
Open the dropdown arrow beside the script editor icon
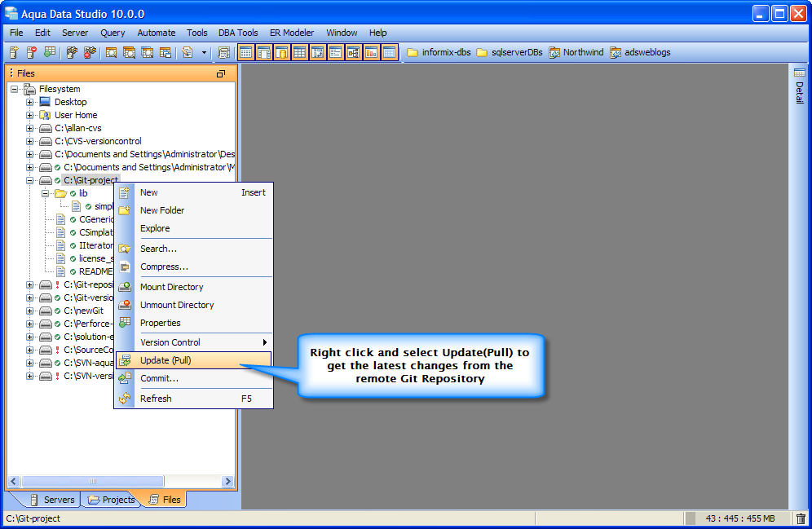coord(204,52)
